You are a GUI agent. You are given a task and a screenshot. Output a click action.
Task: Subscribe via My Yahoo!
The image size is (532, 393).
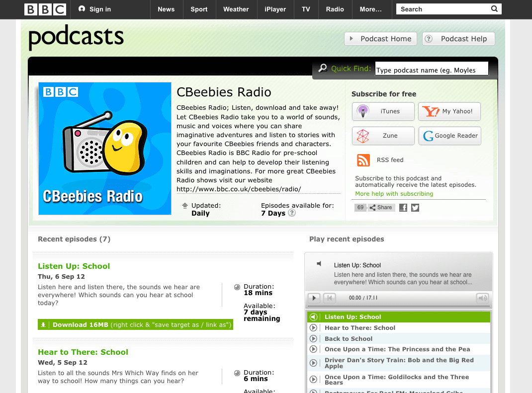(x=449, y=111)
